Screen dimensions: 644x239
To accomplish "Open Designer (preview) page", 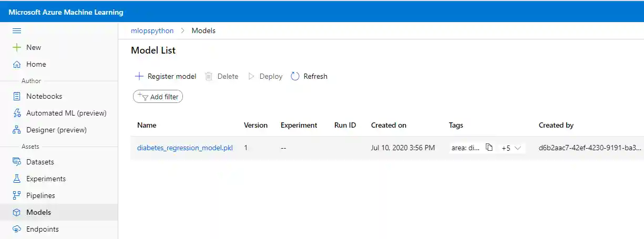I will coord(56,130).
